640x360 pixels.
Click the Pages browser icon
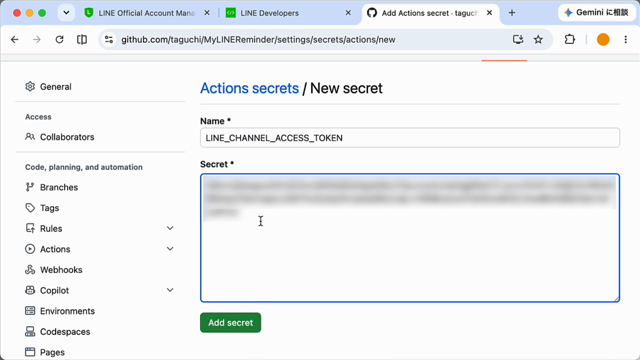(30, 352)
